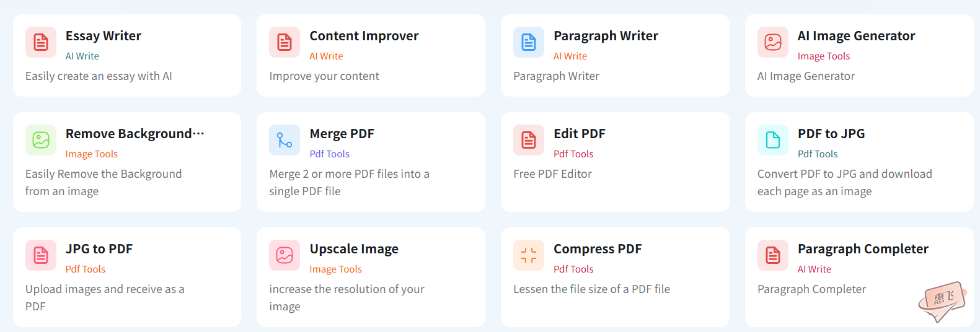
Task: Click the Edit PDF document icon
Action: click(x=529, y=140)
